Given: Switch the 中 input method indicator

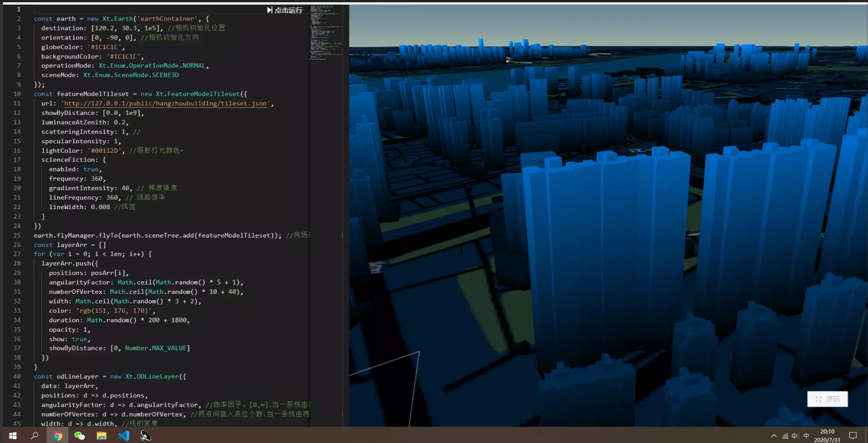Looking at the screenshot, I should 806,436.
